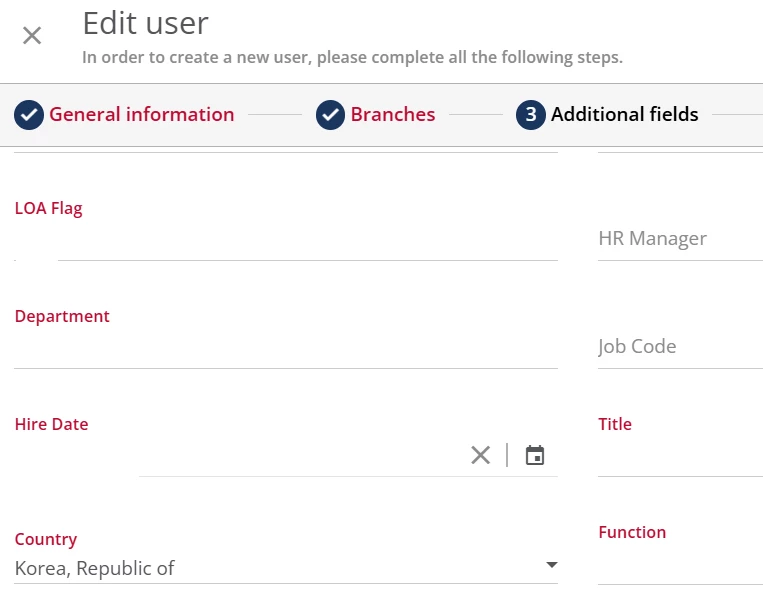Click the Country field label

pos(46,540)
